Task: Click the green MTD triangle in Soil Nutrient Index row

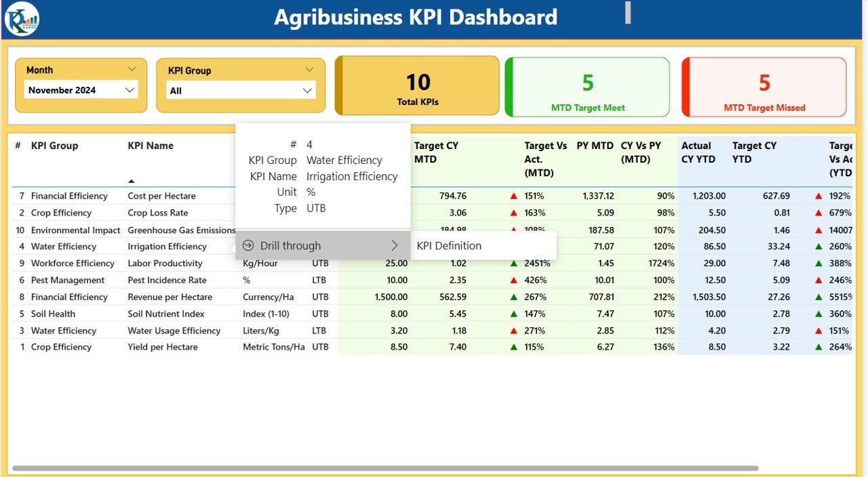Action: tap(513, 314)
